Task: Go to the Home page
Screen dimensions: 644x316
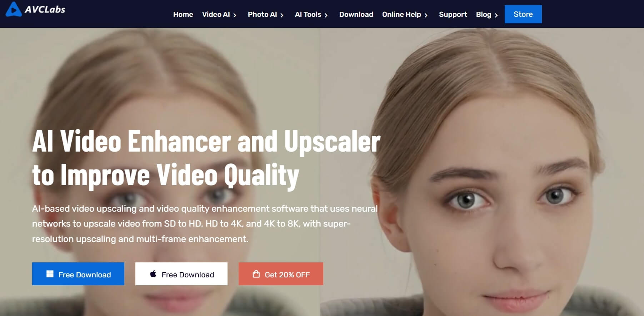Action: (183, 14)
